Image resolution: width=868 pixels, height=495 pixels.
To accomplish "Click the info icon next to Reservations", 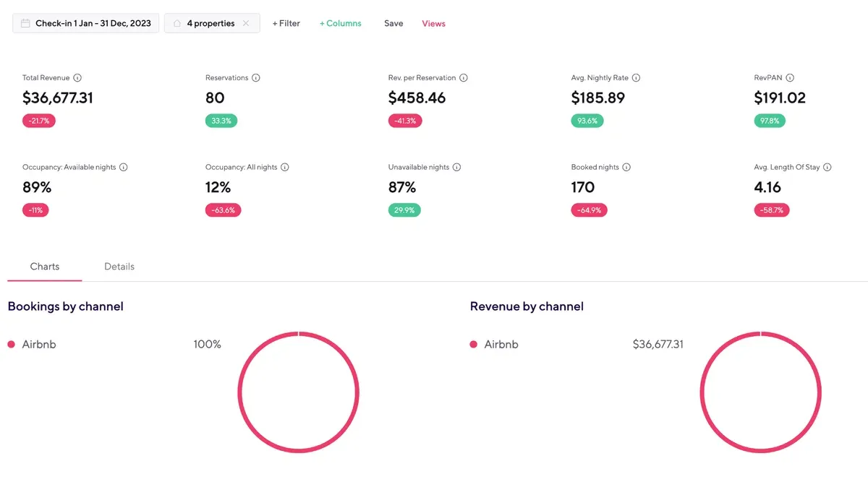I will pos(256,78).
